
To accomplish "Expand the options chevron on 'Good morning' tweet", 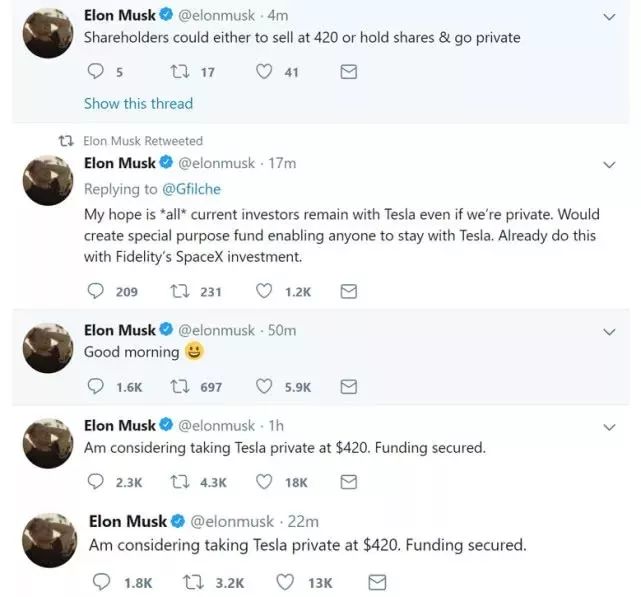I will [x=609, y=332].
